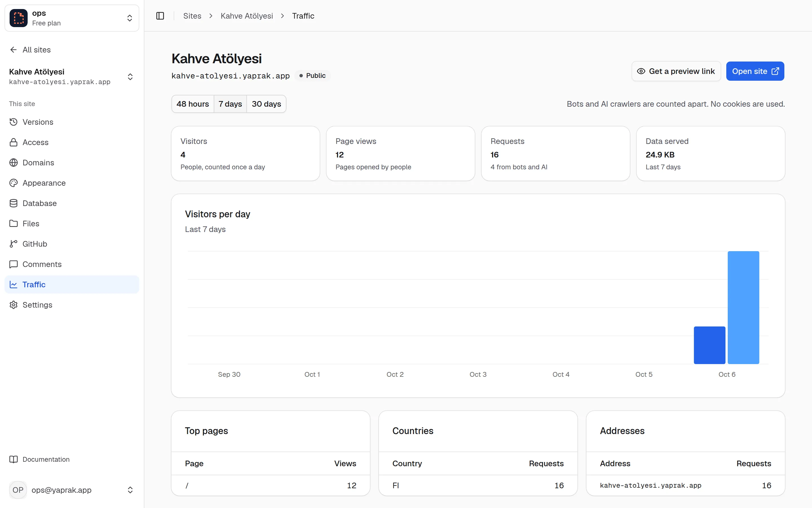The width and height of the screenshot is (812, 508).
Task: Go to Kahve Atölyesi in breadcrumb
Action: pyautogui.click(x=247, y=16)
